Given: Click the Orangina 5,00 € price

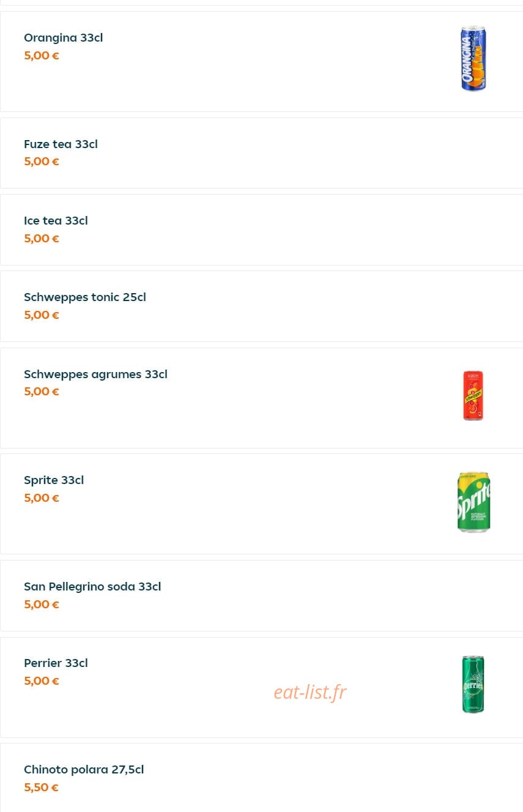Looking at the screenshot, I should tap(42, 56).
